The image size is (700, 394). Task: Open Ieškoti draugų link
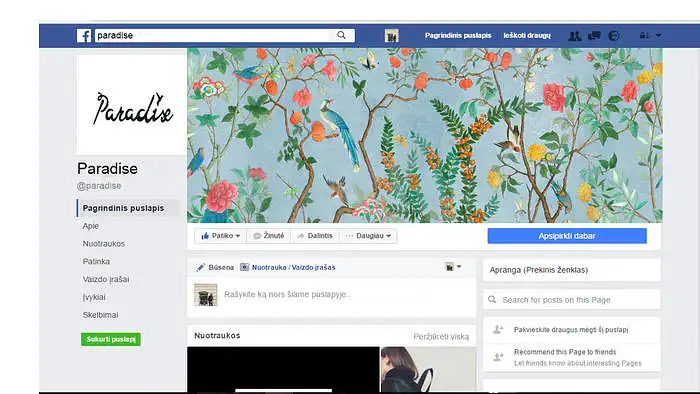point(527,35)
